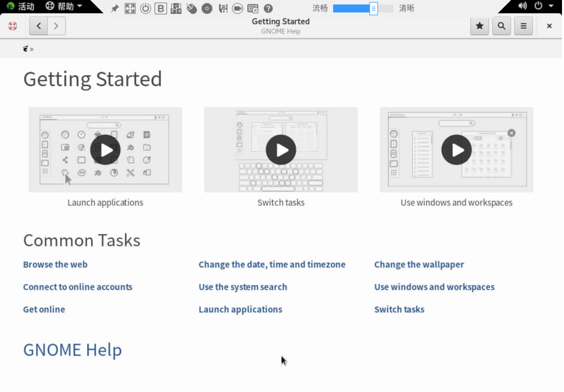Open the 活动 activities overview
Image resolution: width=564 pixels, height=392 pixels.
21,6
